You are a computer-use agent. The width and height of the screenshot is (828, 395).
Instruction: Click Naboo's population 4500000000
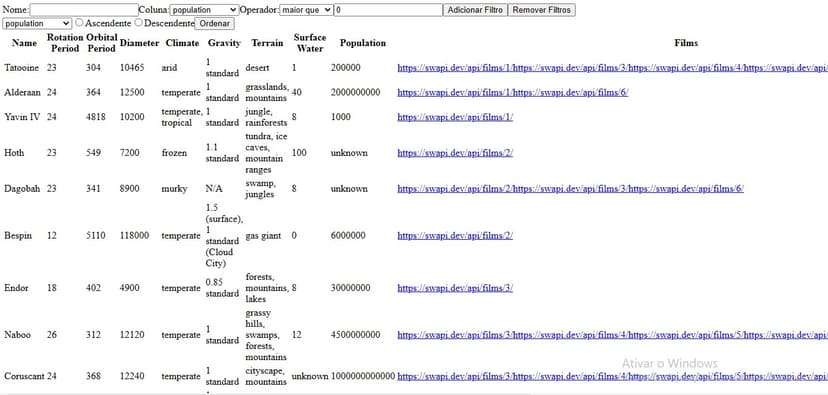tap(355, 335)
